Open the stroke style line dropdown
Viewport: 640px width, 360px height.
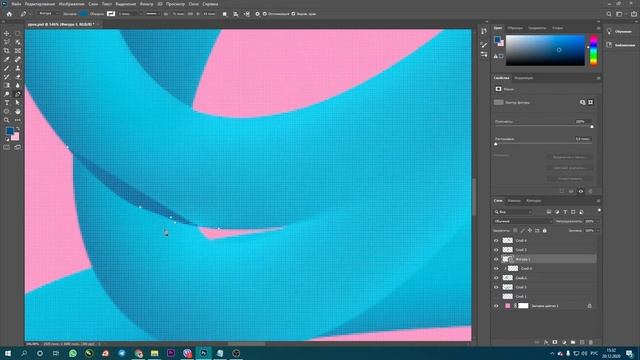152,14
